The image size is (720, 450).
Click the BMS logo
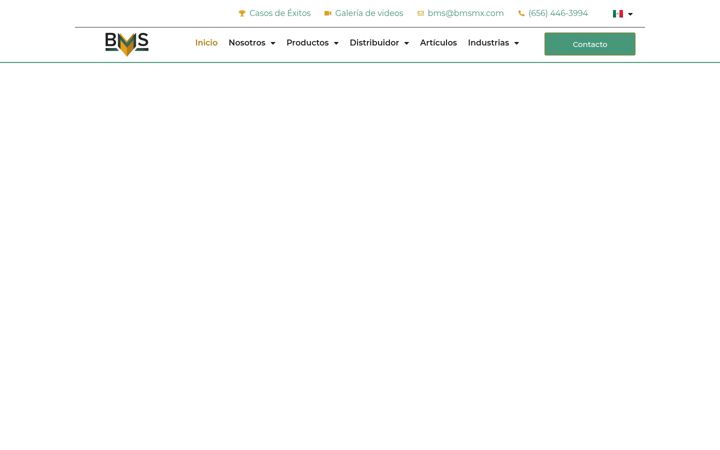(x=127, y=44)
